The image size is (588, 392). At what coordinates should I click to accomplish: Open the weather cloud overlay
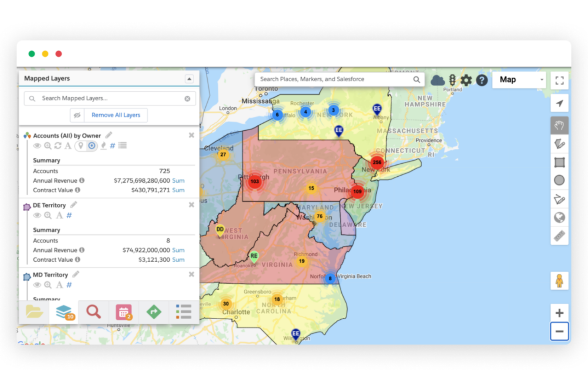tap(437, 80)
